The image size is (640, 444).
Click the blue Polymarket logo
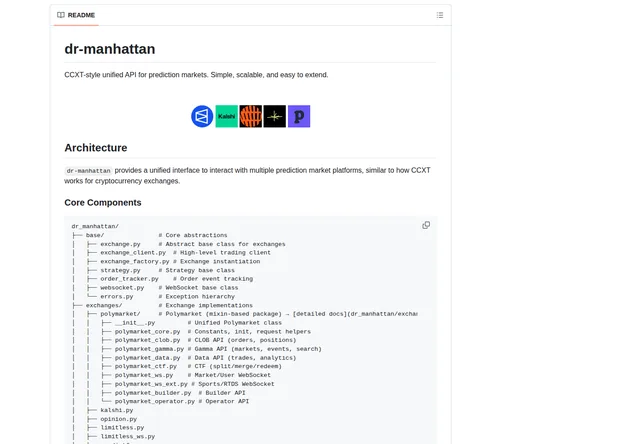click(x=202, y=116)
